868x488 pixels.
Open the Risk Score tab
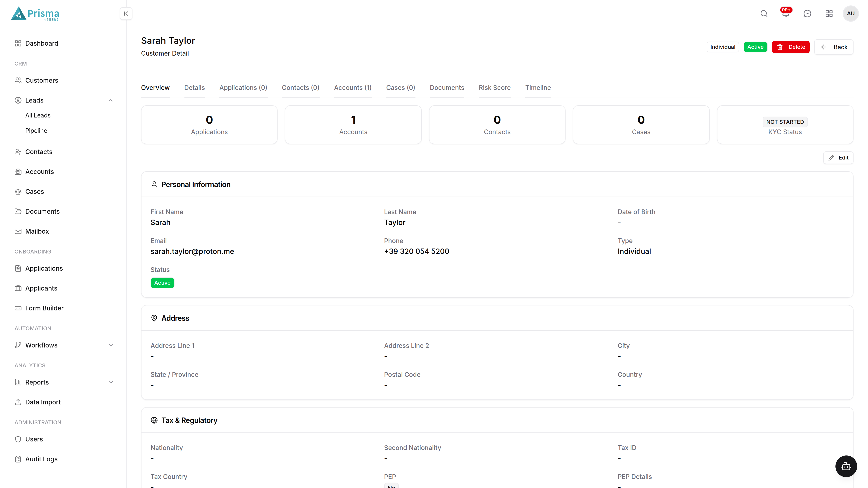(x=495, y=88)
